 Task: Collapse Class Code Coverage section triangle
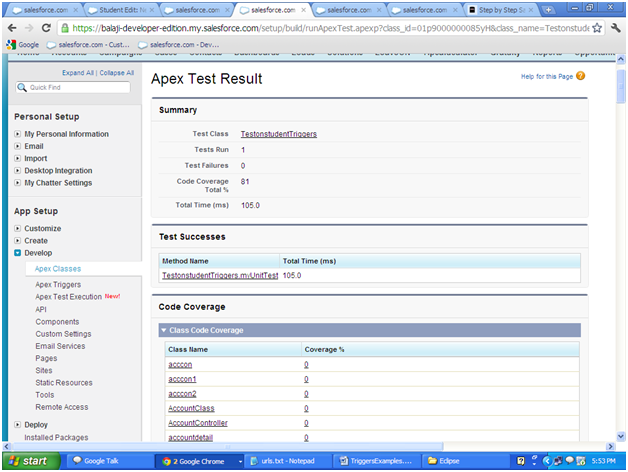pyautogui.click(x=163, y=330)
